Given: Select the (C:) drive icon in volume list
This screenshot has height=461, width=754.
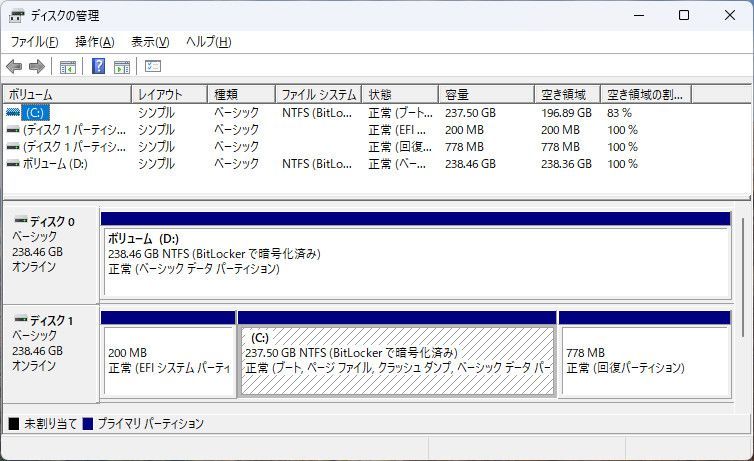Looking at the screenshot, I should pyautogui.click(x=13, y=113).
